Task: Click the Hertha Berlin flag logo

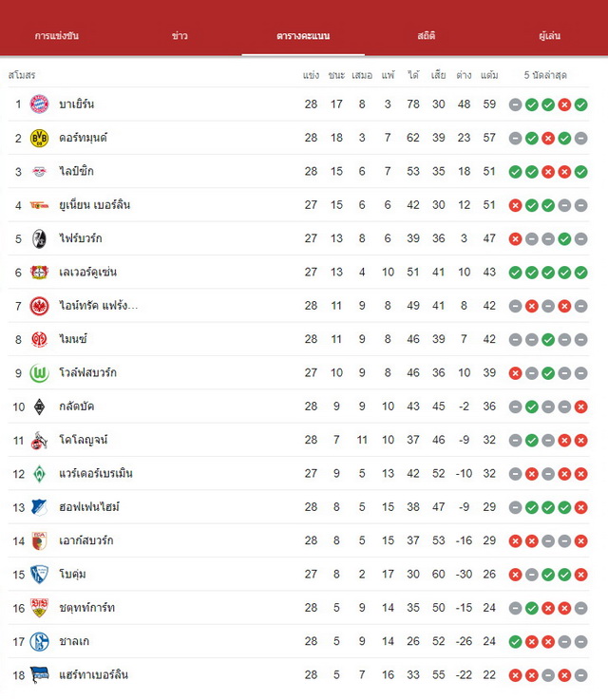Action: 39,674
